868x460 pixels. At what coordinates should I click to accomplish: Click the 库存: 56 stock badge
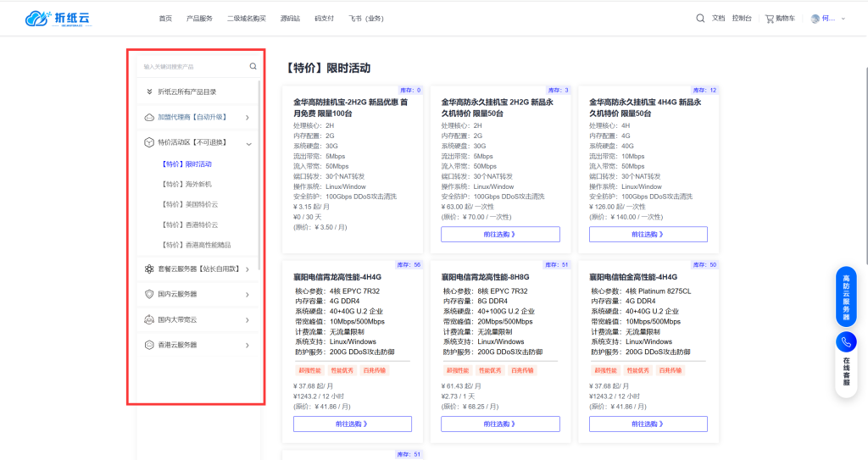click(x=409, y=264)
